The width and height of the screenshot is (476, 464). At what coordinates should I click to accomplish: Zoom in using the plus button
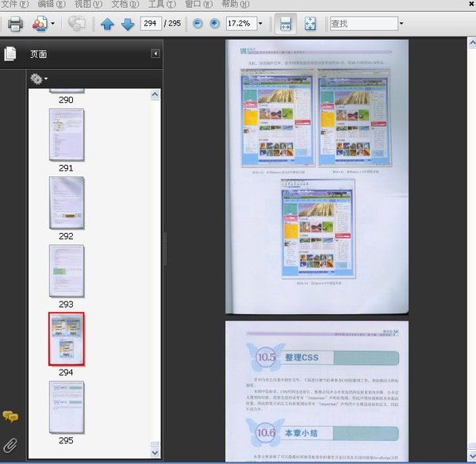tap(214, 24)
